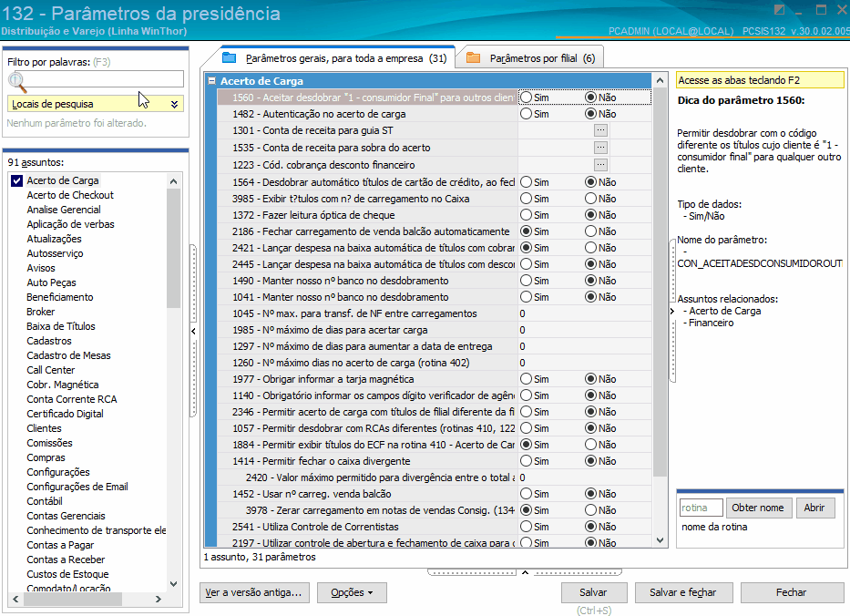Select Não for parameter 3978 Zerar carregamento

coord(591,510)
